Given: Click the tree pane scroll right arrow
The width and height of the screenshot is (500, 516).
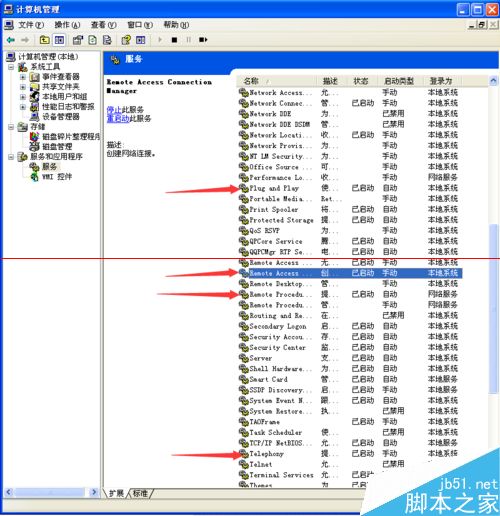Looking at the screenshot, I should click(x=94, y=492).
